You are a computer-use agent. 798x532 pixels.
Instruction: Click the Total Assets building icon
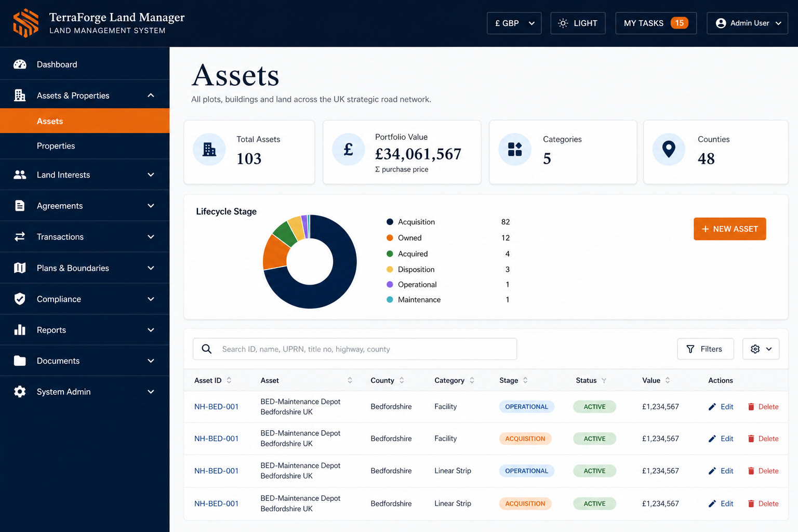coord(209,150)
